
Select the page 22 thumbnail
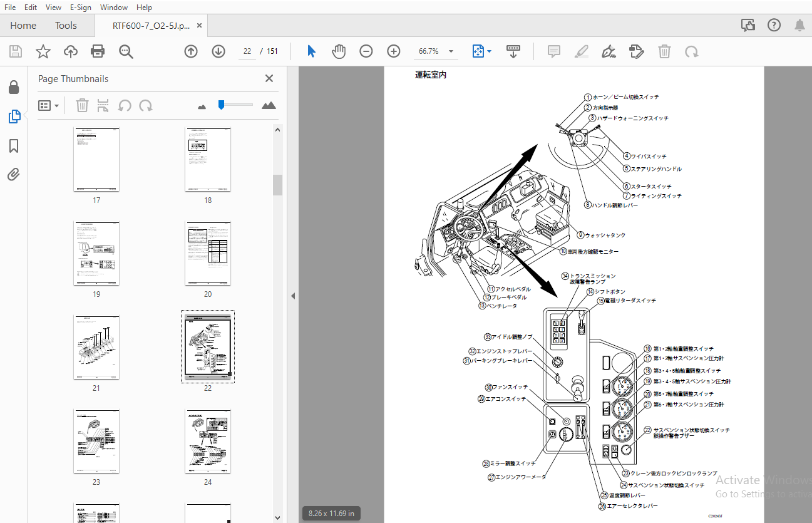pyautogui.click(x=208, y=346)
